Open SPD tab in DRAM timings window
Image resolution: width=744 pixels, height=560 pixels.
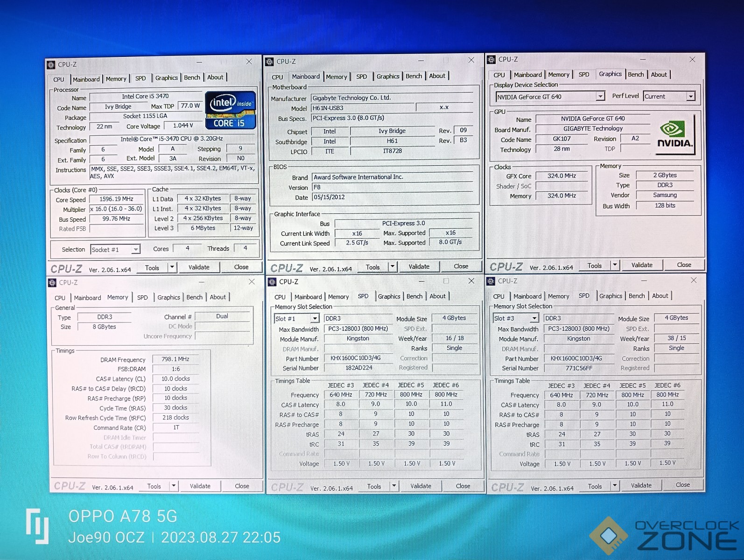[x=142, y=298]
